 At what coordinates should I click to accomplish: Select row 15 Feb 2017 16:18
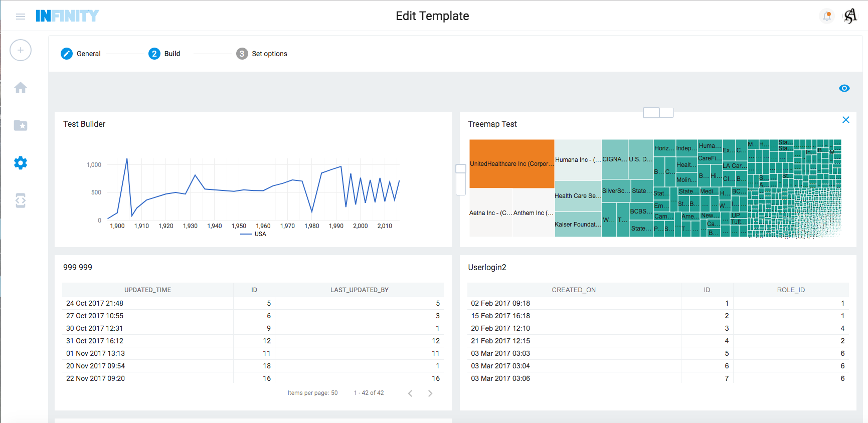[x=658, y=316]
